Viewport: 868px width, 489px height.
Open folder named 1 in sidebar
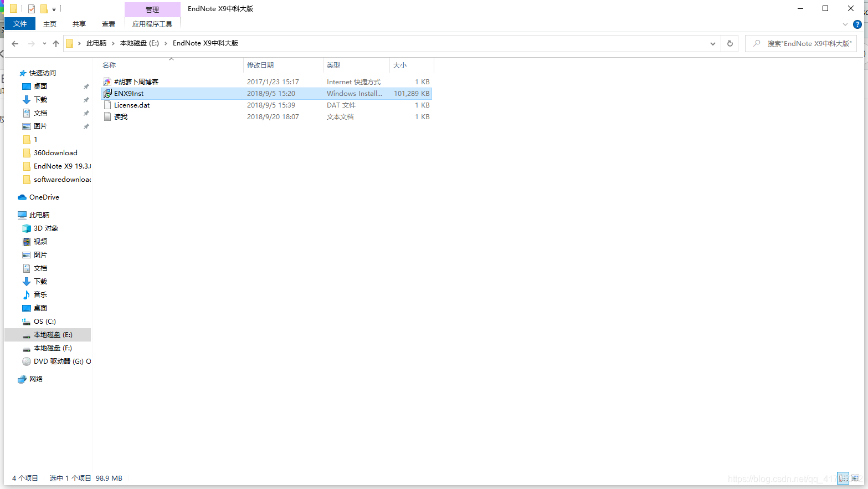(30, 140)
